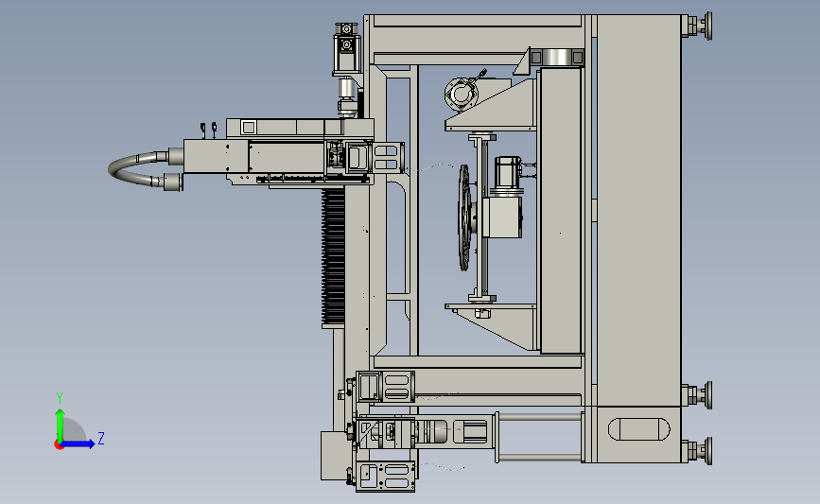820x504 pixels.
Task: Click the "Z" axis label
Action: click(101, 438)
